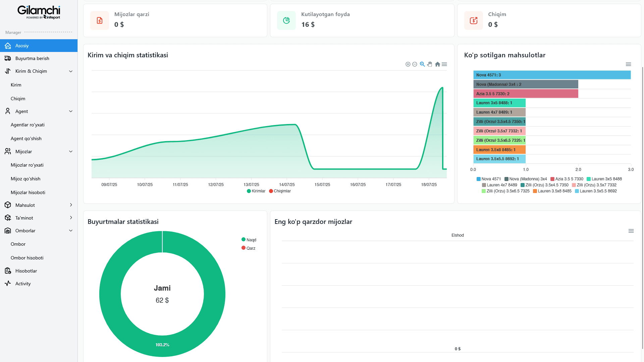Image resolution: width=644 pixels, height=362 pixels.
Task: Open Mijozlar ro'yxati link
Action: point(27,165)
